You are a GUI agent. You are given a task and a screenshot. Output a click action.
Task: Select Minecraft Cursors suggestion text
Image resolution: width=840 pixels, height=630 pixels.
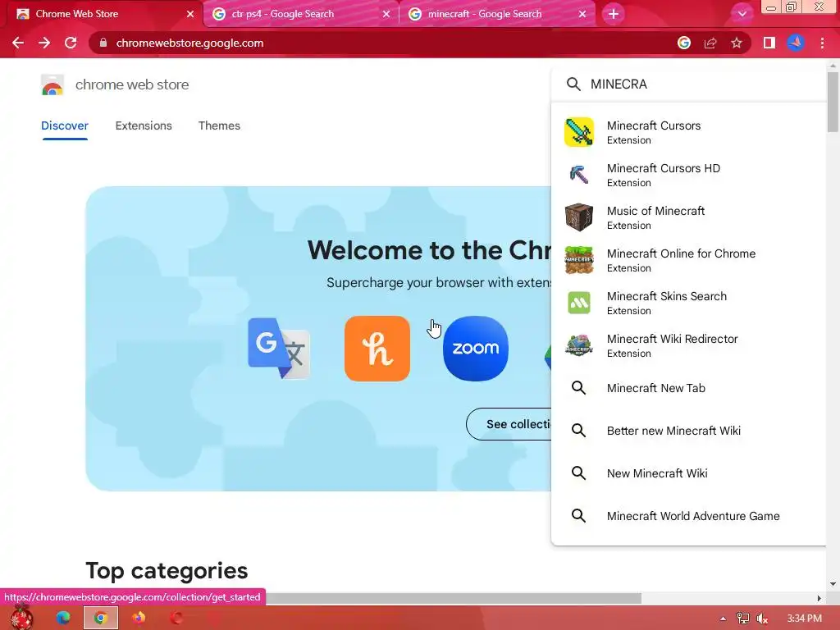[x=654, y=126]
